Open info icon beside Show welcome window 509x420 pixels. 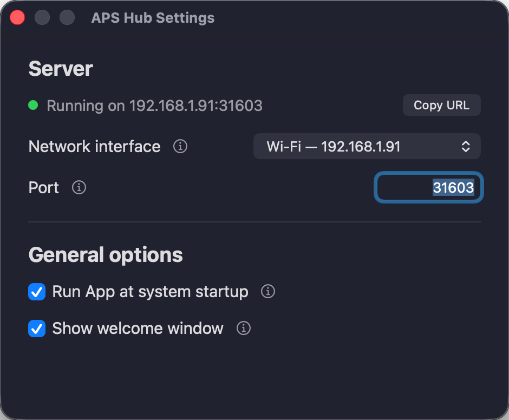[244, 328]
